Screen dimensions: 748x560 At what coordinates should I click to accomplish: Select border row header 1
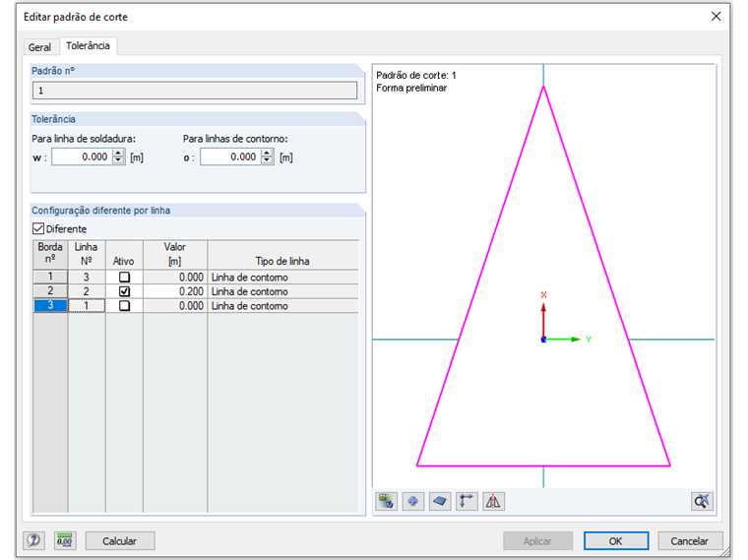pos(50,277)
